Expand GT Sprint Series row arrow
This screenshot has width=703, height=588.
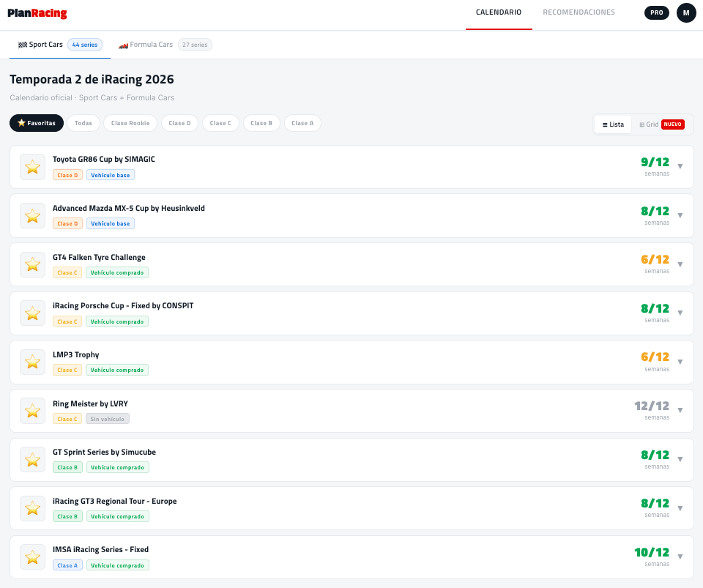(x=680, y=459)
